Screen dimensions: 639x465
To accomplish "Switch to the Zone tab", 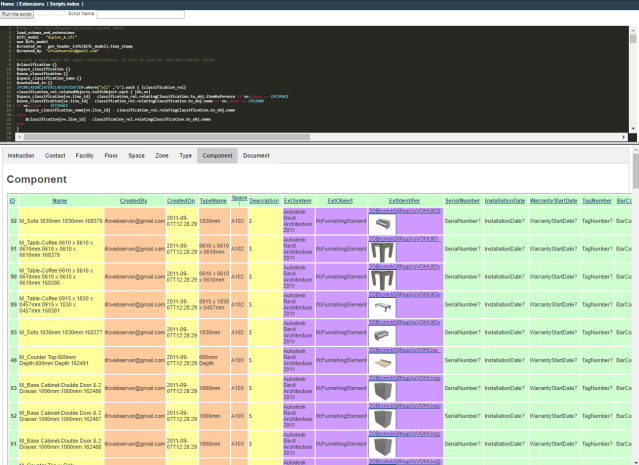I will pos(162,156).
